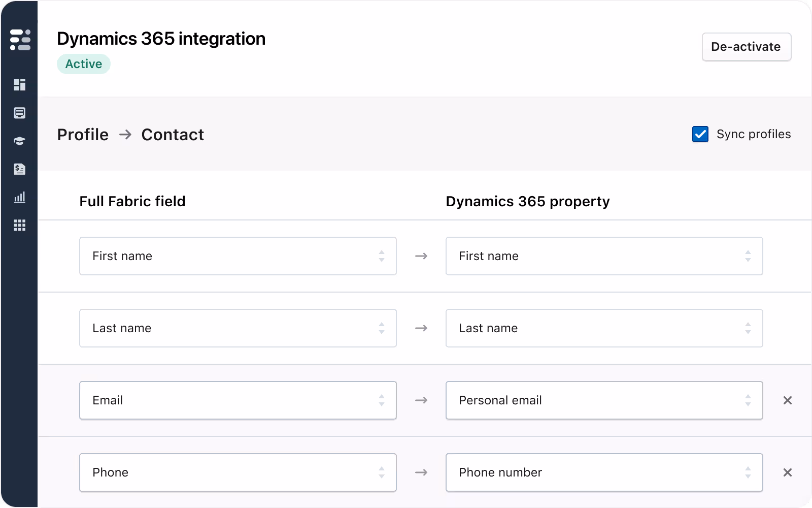This screenshot has width=812, height=508.
Task: Open the invoices/billing icon in the sidebar
Action: [x=20, y=169]
